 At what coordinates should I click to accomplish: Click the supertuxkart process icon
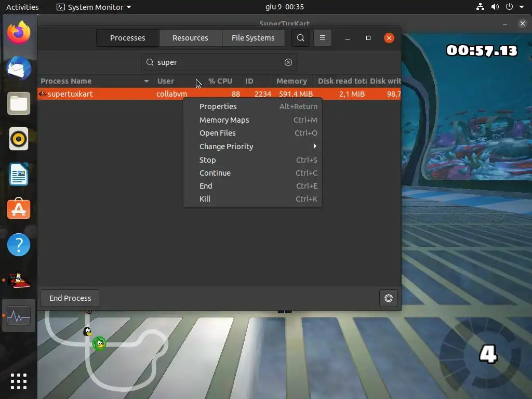[43, 94]
